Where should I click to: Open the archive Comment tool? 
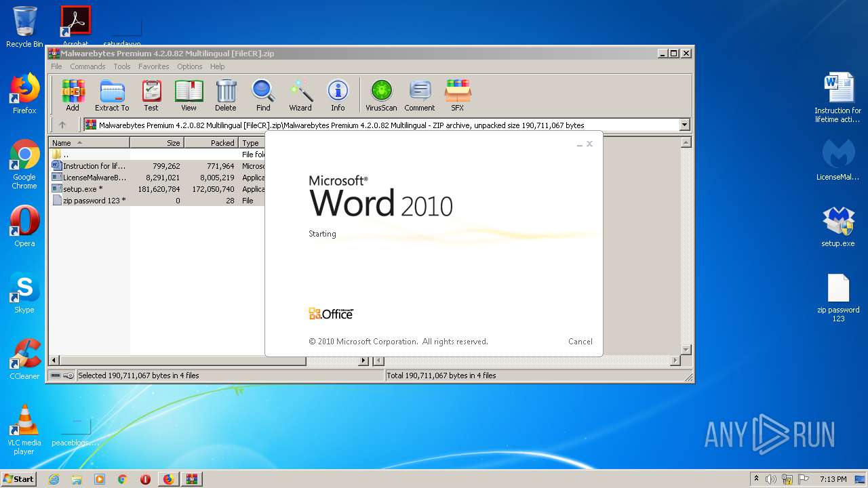[420, 95]
